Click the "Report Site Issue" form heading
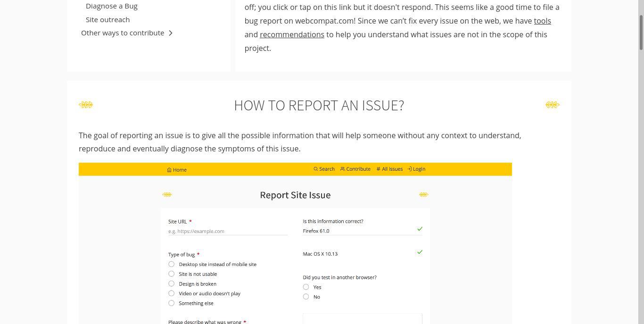644x324 pixels. pyautogui.click(x=295, y=195)
